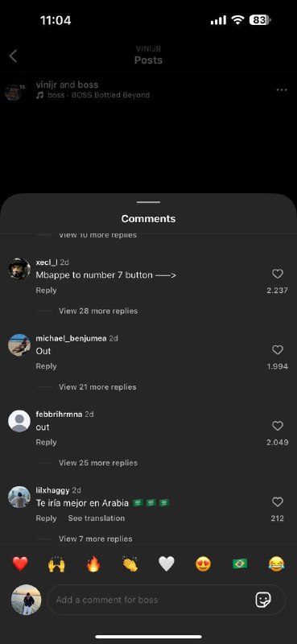Viewport: 297px width, 644px height.
Task: Tap the heart on lilxhaggy's comment
Action: point(278,502)
